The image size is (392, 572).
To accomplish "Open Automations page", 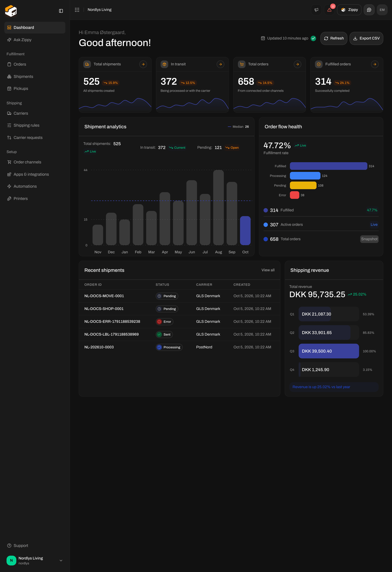I will click(35, 186).
